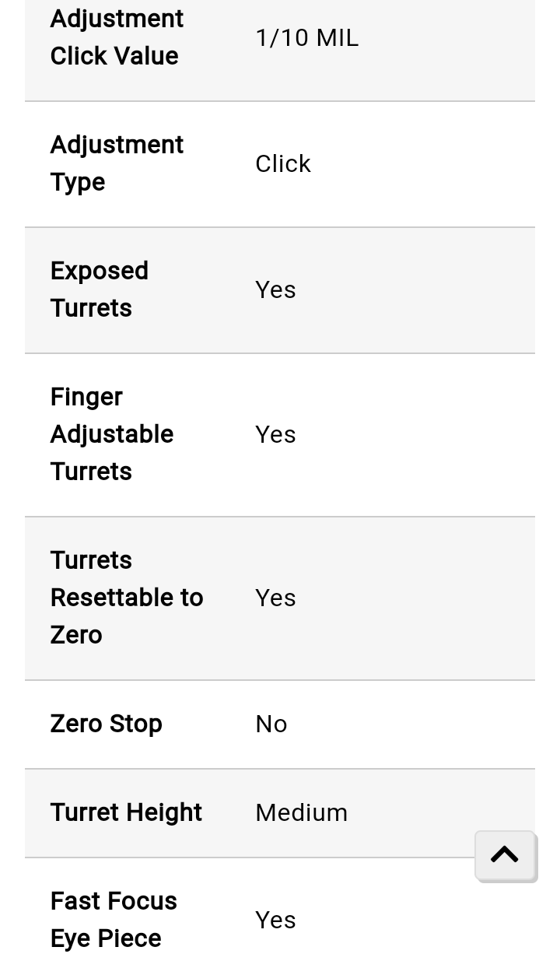Viewport: 560px width, 954px height.
Task: Click the word MIL in the click value
Action: click(338, 37)
